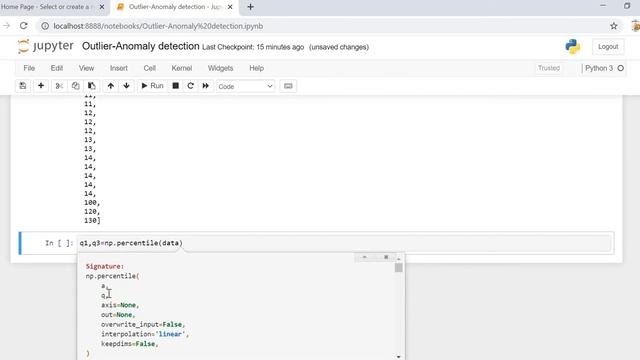Click the 'In [ ]:' cell prompt
640x360 pixels.
[x=59, y=243]
